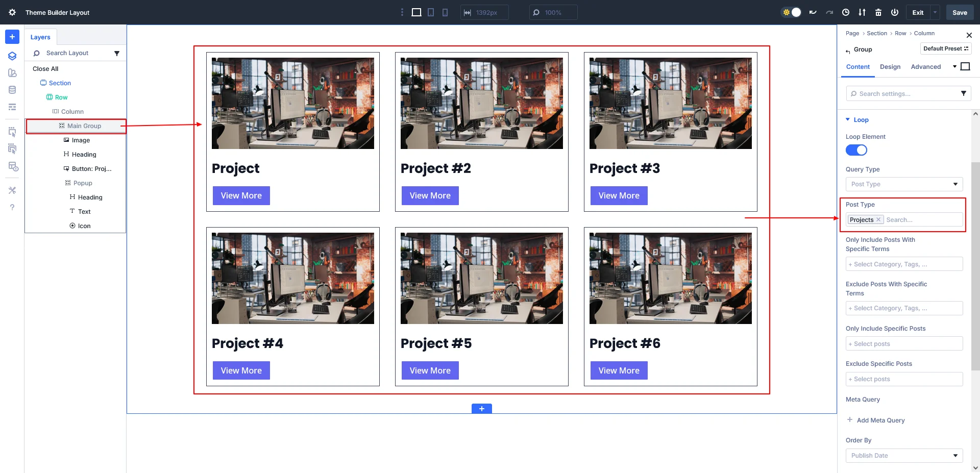The image size is (980, 473).
Task: Open the Order By Publish Date dropdown
Action: 904,456
